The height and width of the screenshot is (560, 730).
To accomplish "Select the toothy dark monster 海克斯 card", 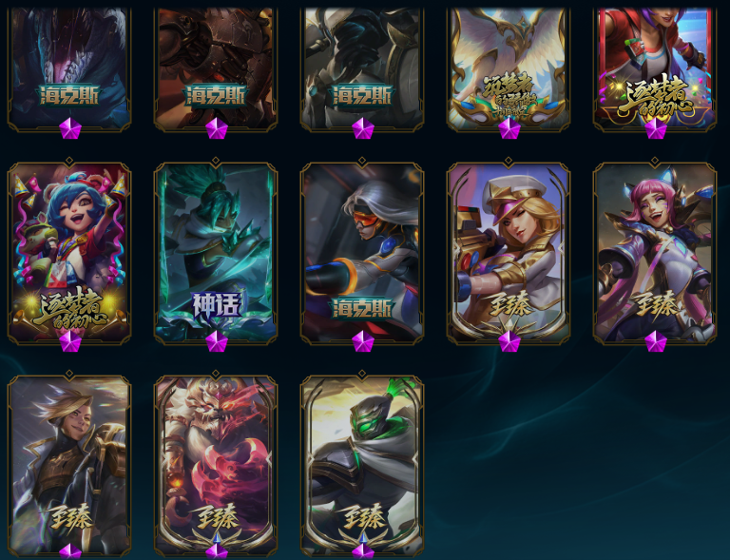I will pyautogui.click(x=69, y=68).
